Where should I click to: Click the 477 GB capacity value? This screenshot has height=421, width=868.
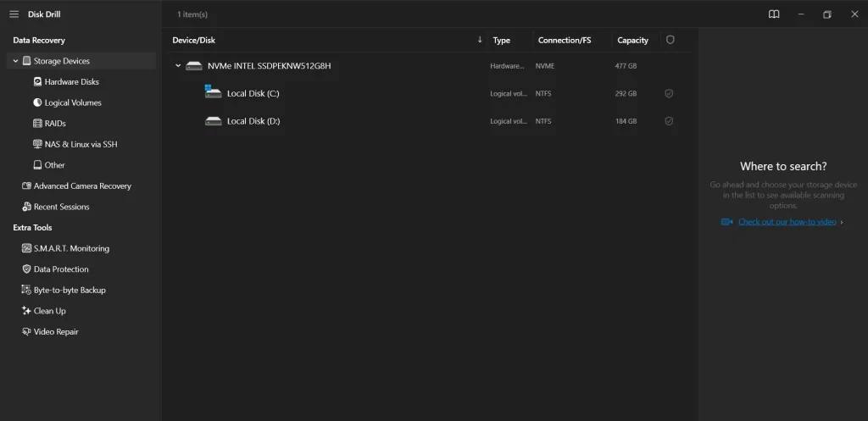[626, 66]
